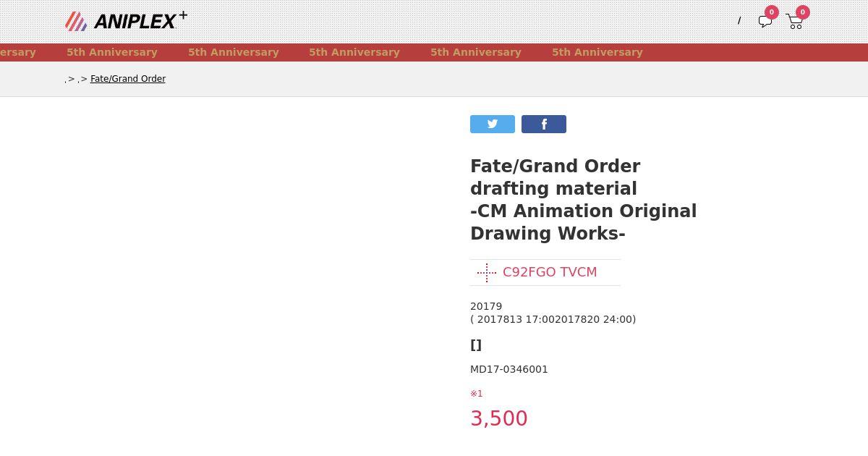
Task: Click the slash separator in the header
Action: pyautogui.click(x=739, y=21)
